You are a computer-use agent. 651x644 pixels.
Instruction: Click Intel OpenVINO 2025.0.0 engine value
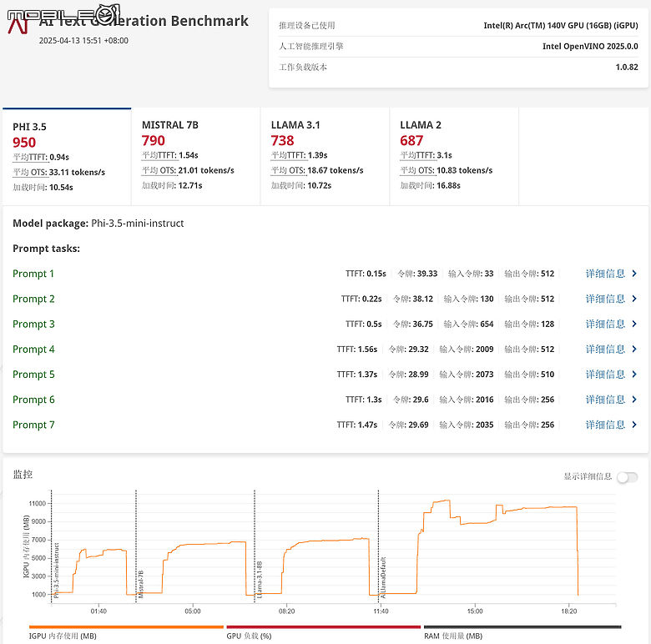coord(590,46)
